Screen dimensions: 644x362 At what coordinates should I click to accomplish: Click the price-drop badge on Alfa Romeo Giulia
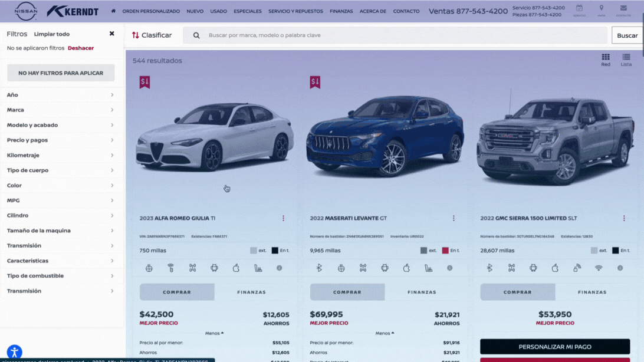(x=144, y=82)
